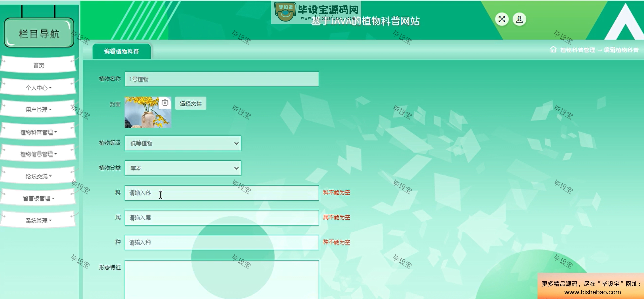Click the 属不能为空 error message
This screenshot has width=644, height=299.
click(336, 217)
